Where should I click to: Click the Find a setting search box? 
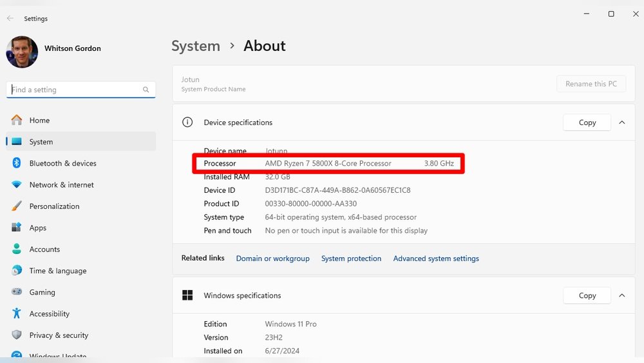[74, 90]
